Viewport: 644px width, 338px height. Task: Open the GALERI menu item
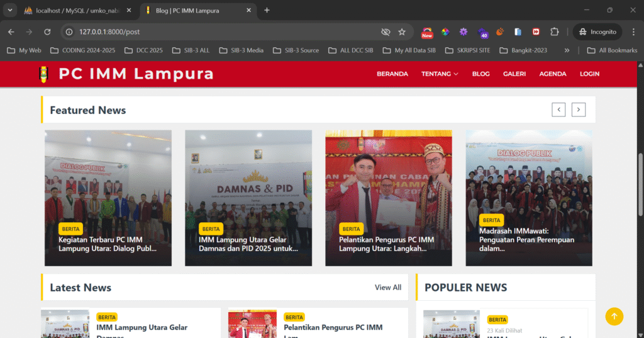514,74
